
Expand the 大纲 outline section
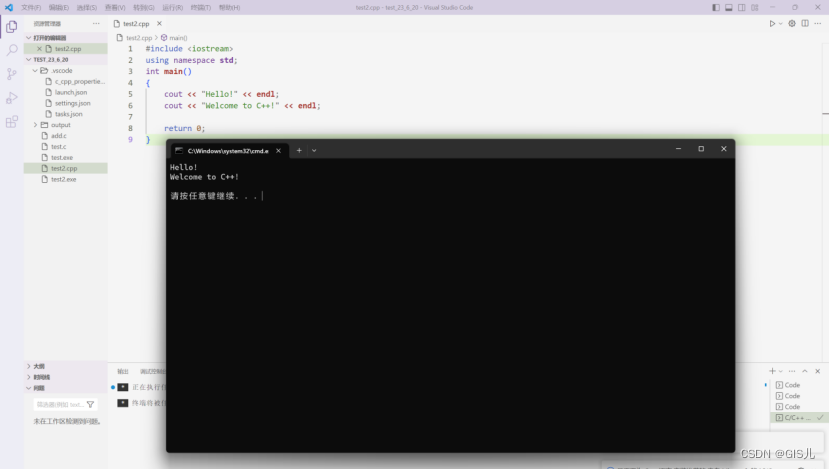click(x=29, y=366)
